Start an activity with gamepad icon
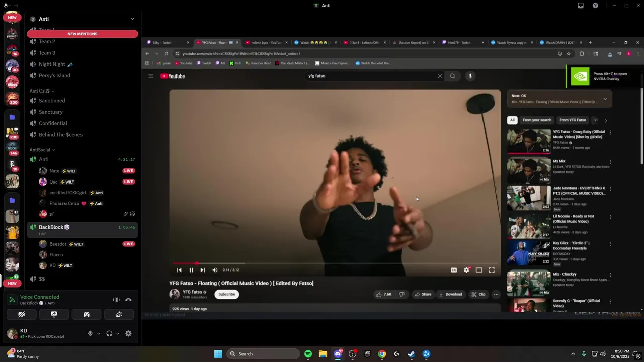This screenshot has width=644, height=362. [x=87, y=314]
